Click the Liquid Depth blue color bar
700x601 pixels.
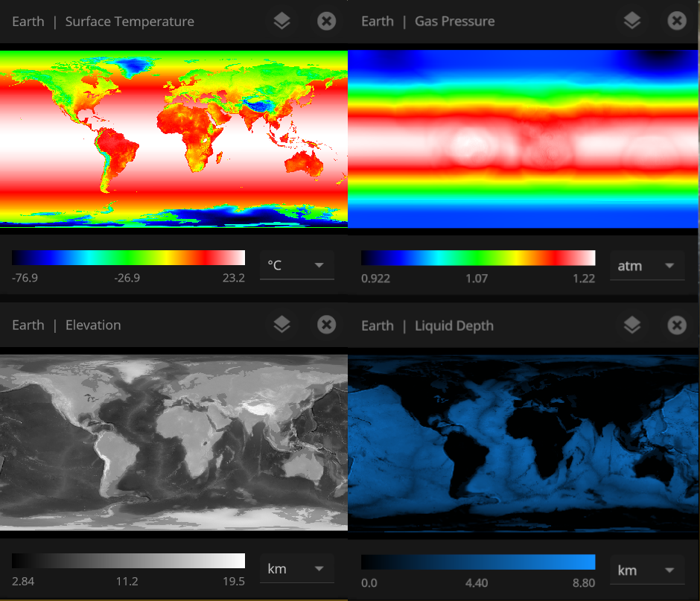tap(478, 562)
